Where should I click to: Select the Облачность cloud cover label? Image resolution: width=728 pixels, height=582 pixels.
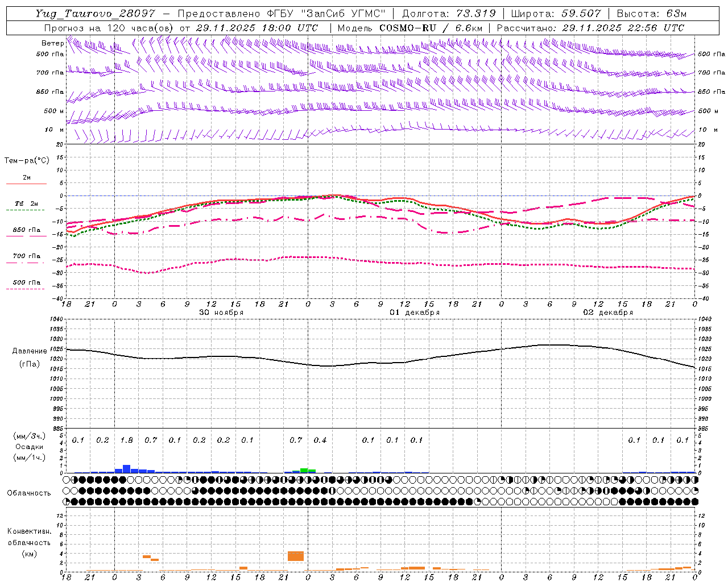tap(29, 493)
